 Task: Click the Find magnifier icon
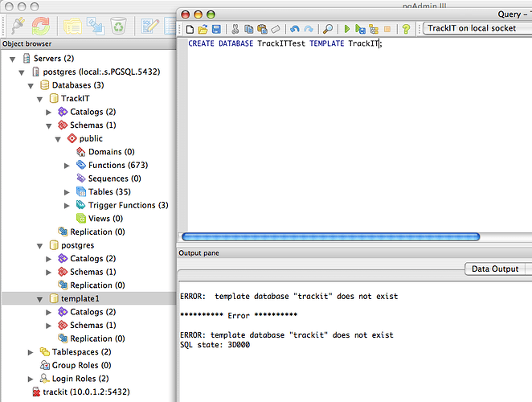coord(328,29)
